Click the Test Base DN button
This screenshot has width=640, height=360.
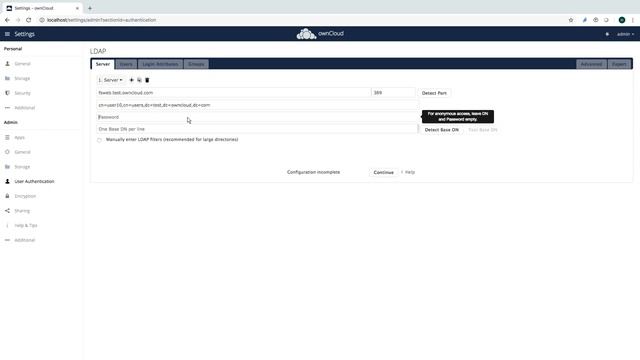(482, 130)
